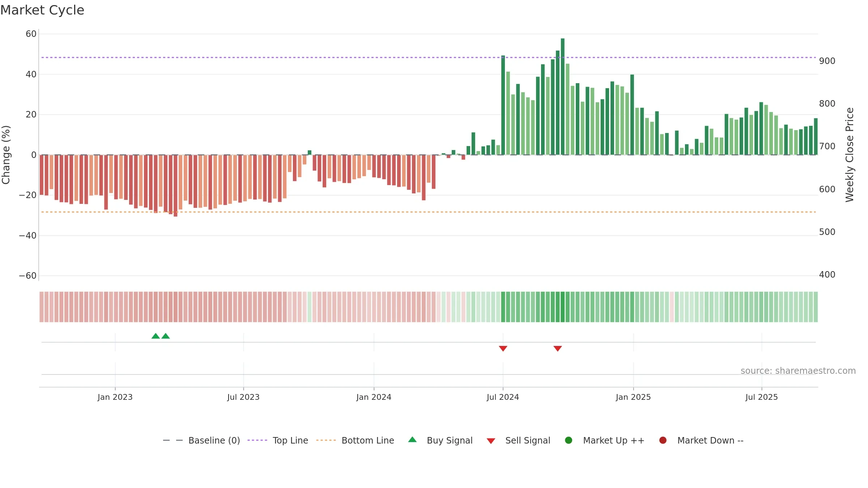Click the sell signal marker at Jul 2024
Viewport: 868px width, 488px height.
(x=503, y=348)
